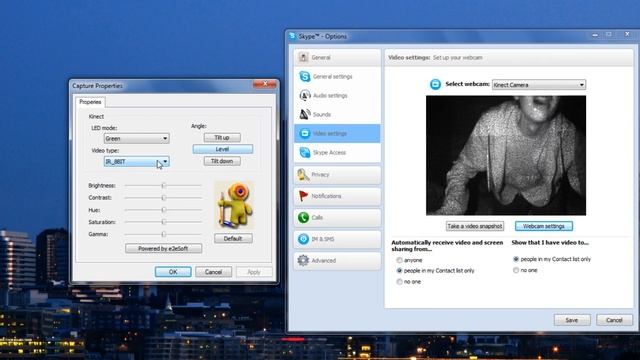Click the Hue slider handle
The image size is (640, 360).
[164, 210]
